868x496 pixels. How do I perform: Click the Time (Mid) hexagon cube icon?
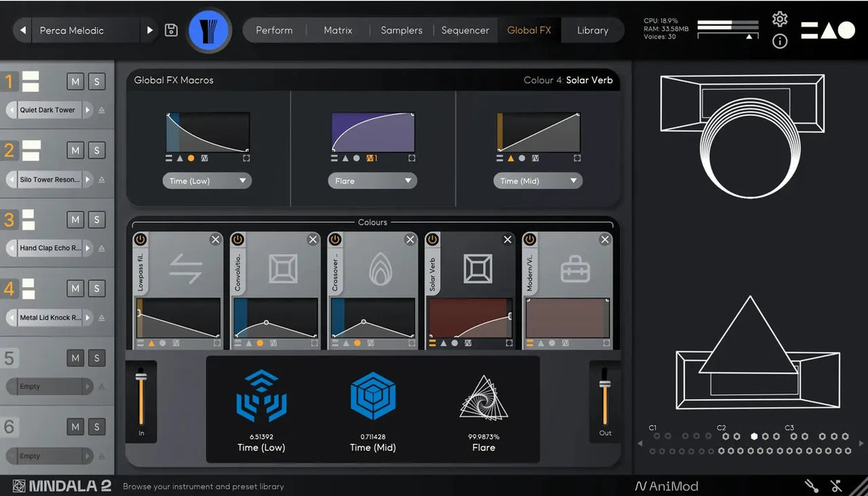click(x=373, y=396)
